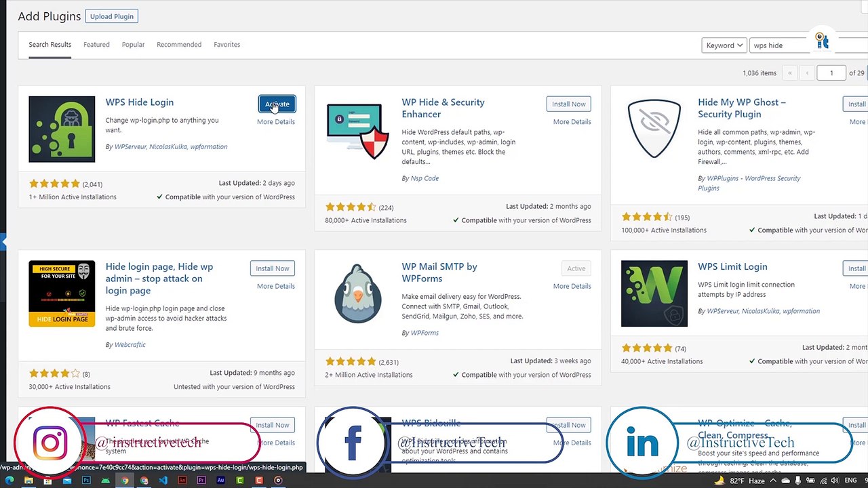Select the 1,036 items count text
Image resolution: width=868 pixels, height=488 pixels.
[x=759, y=73]
